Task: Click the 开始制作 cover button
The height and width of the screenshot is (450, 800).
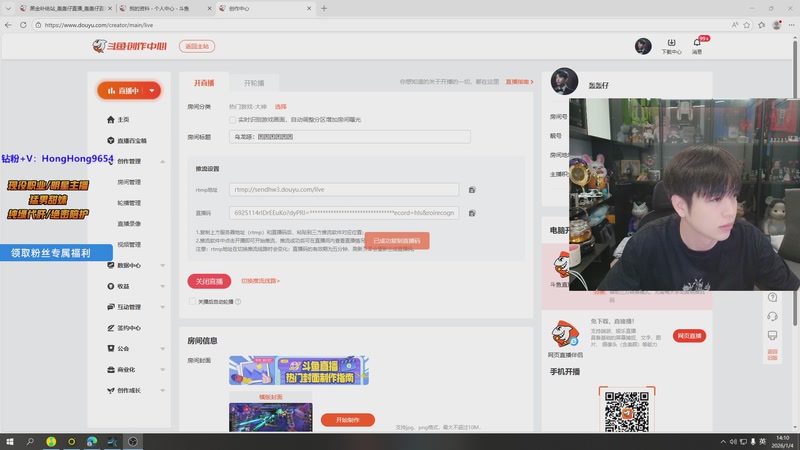Action: (x=348, y=420)
